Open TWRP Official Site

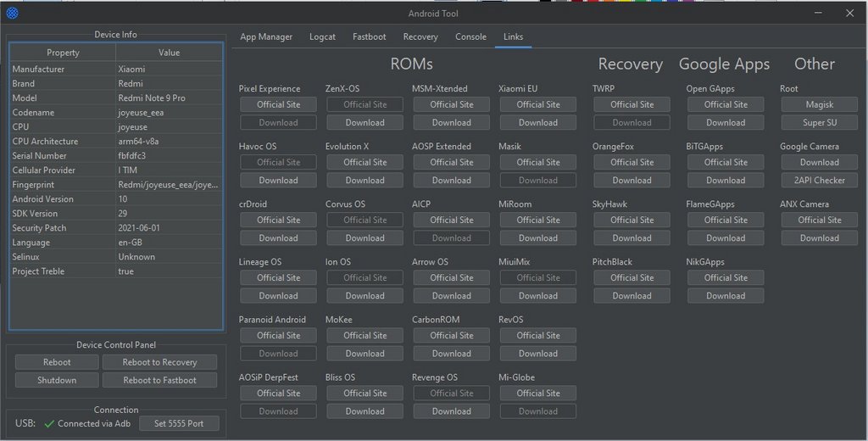coord(632,104)
